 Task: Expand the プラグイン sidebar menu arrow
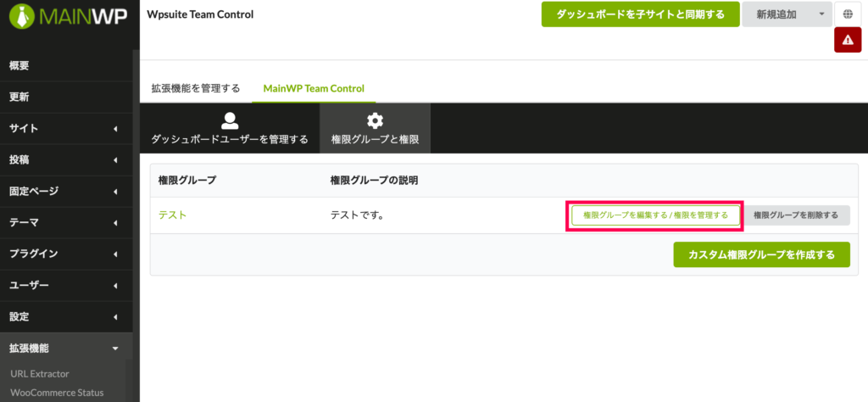[x=115, y=254]
